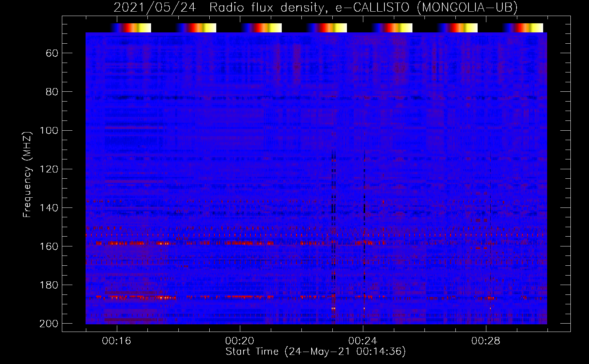This screenshot has height=364, width=589.
Task: Click the 80 frequency tick label
Action: click(52, 92)
